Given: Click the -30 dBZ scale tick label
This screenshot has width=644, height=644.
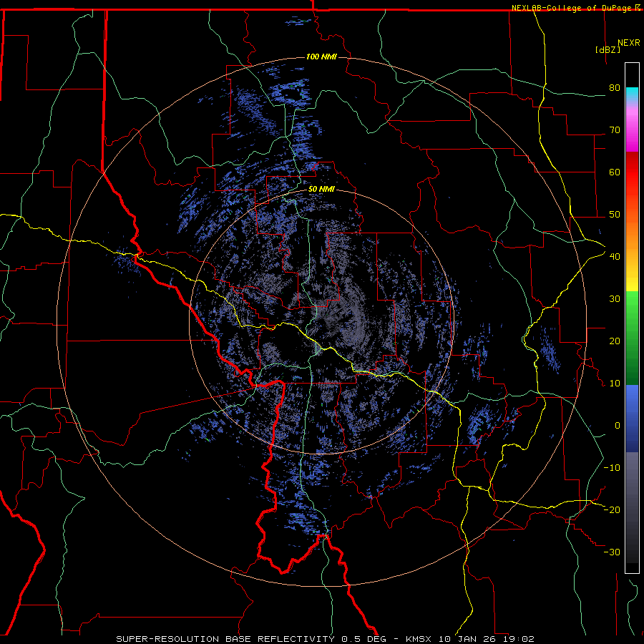Looking at the screenshot, I should click(x=612, y=552).
